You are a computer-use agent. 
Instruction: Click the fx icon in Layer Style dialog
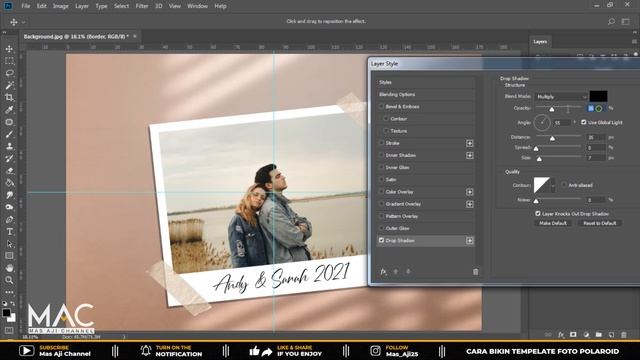click(383, 271)
